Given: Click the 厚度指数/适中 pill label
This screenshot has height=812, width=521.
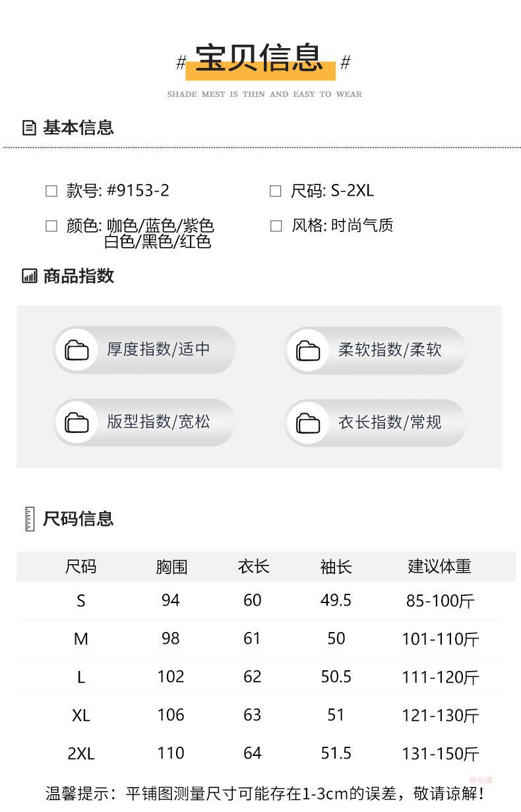Looking at the screenshot, I should pyautogui.click(x=158, y=349).
